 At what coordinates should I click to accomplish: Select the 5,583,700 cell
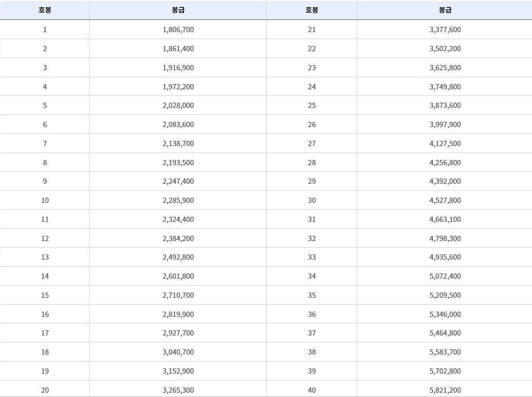445,352
